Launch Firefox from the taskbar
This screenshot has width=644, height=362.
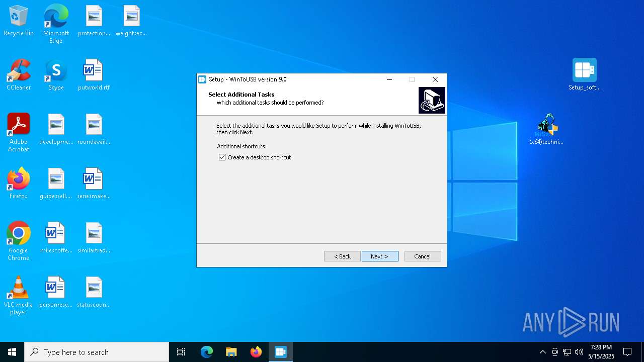pyautogui.click(x=256, y=352)
